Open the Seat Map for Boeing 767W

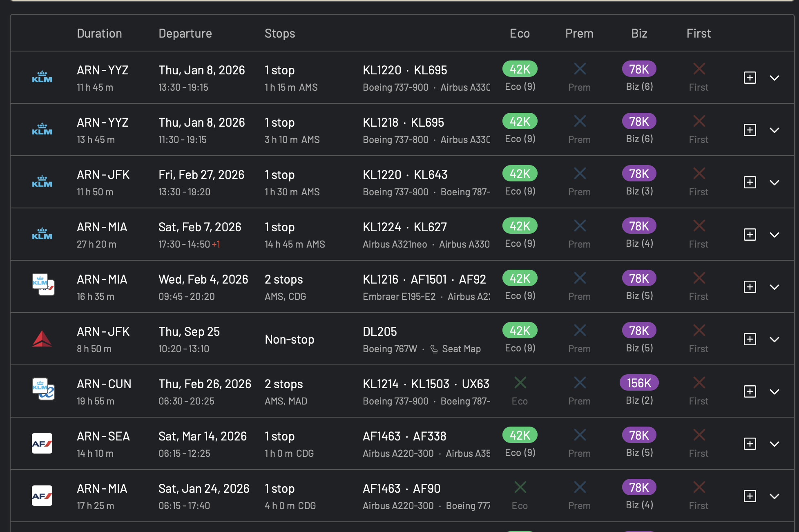461,349
